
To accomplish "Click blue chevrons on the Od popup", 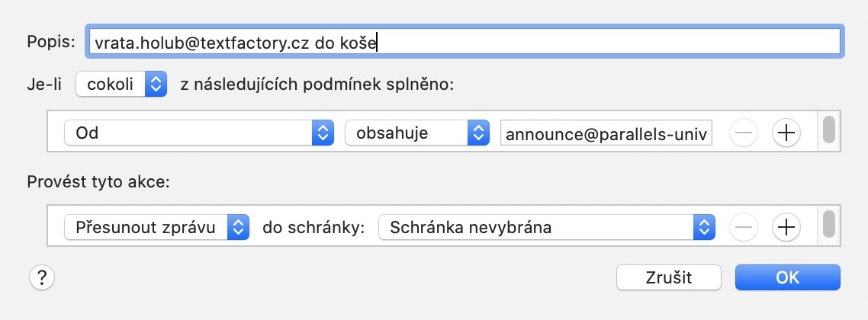I will 323,133.
